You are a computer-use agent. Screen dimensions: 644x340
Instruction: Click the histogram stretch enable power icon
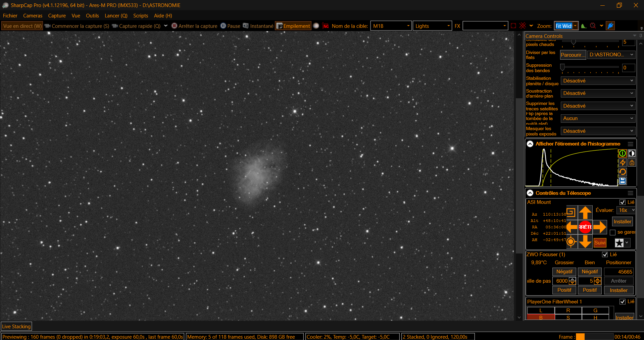[x=623, y=153]
